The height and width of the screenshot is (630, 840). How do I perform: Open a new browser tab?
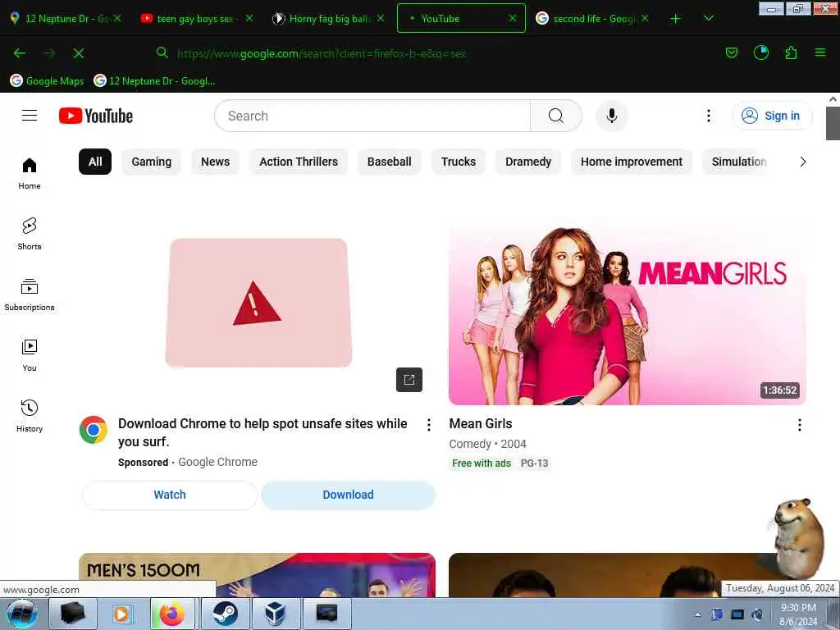676,19
